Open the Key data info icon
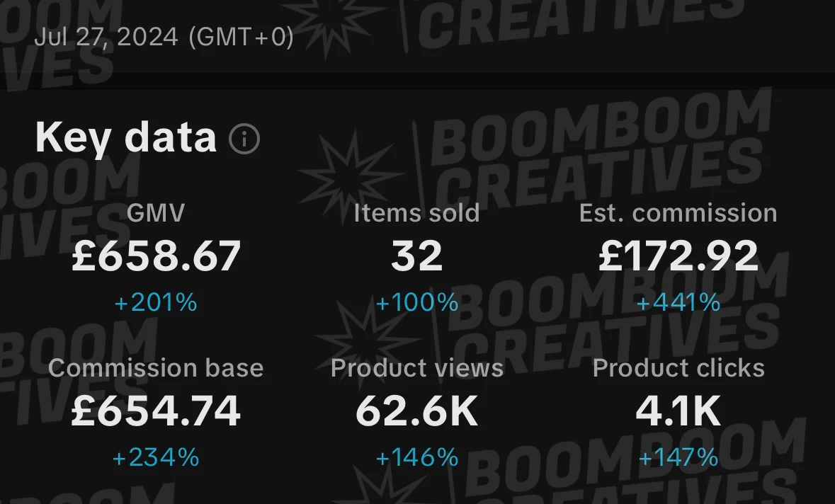835x504 pixels. 244,139
